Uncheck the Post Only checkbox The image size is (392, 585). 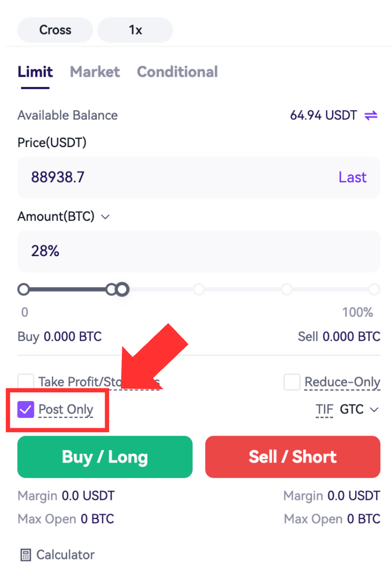(26, 409)
